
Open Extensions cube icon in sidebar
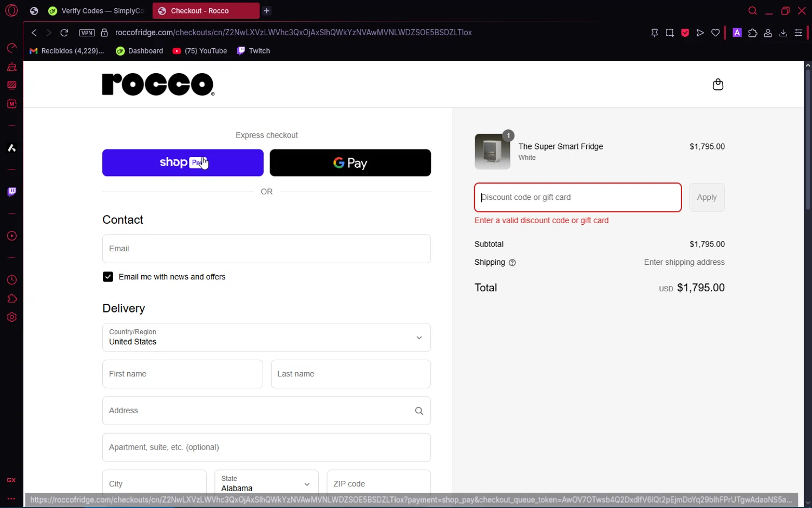[x=11, y=298]
